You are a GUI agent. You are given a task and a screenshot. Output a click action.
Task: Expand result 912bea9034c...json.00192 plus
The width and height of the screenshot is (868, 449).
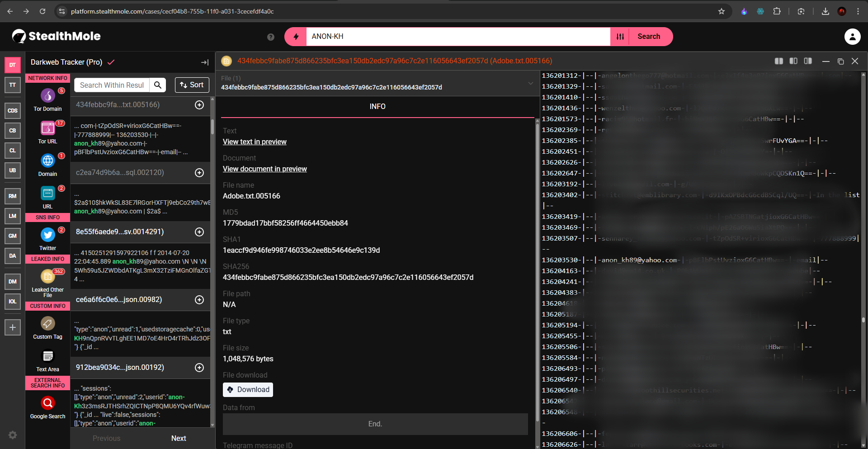[x=199, y=368]
